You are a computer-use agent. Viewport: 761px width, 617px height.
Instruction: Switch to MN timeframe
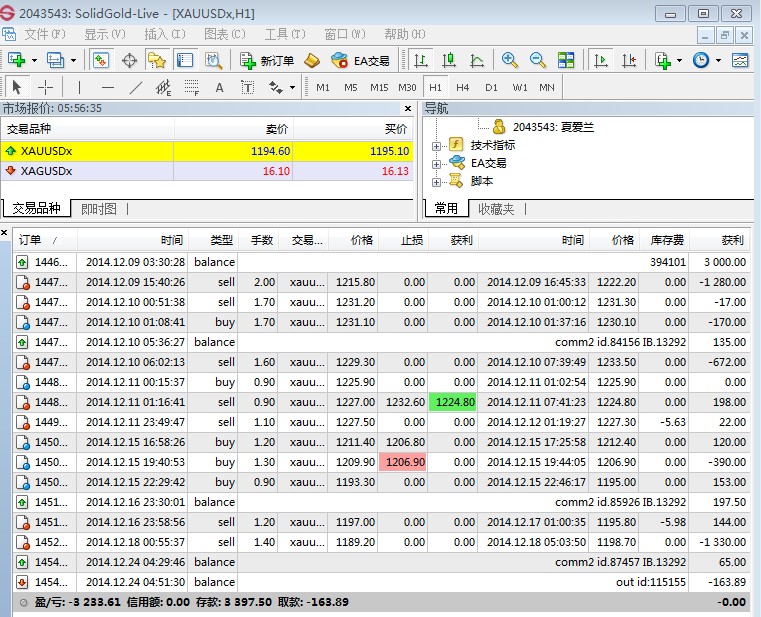[547, 87]
